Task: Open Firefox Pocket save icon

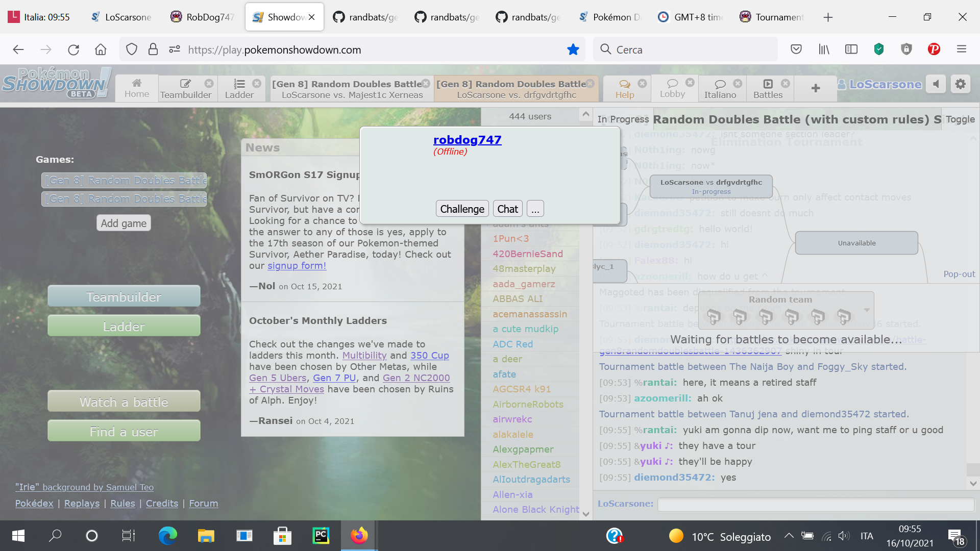Action: coord(796,49)
